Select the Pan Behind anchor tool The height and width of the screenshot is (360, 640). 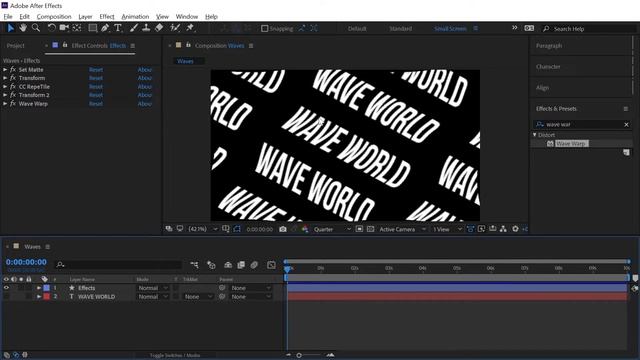[x=77, y=28]
